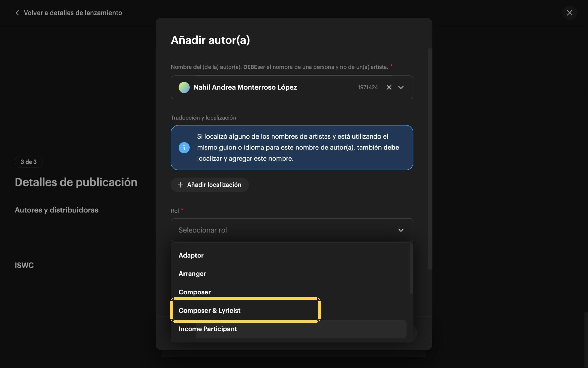Click the Añadir localización button
Viewport: 588px width, 368px height.
coord(210,185)
